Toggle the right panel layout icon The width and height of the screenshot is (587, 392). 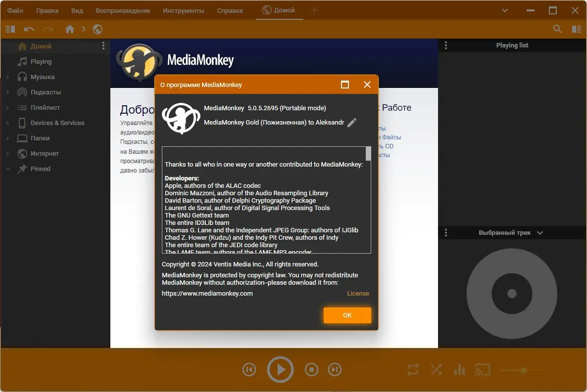(577, 29)
